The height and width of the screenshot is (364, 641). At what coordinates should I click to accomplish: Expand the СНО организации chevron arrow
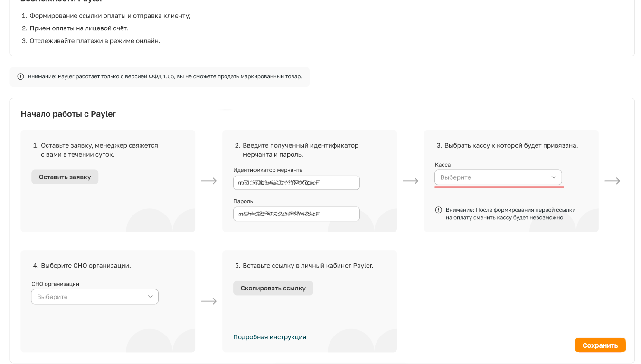(x=150, y=297)
